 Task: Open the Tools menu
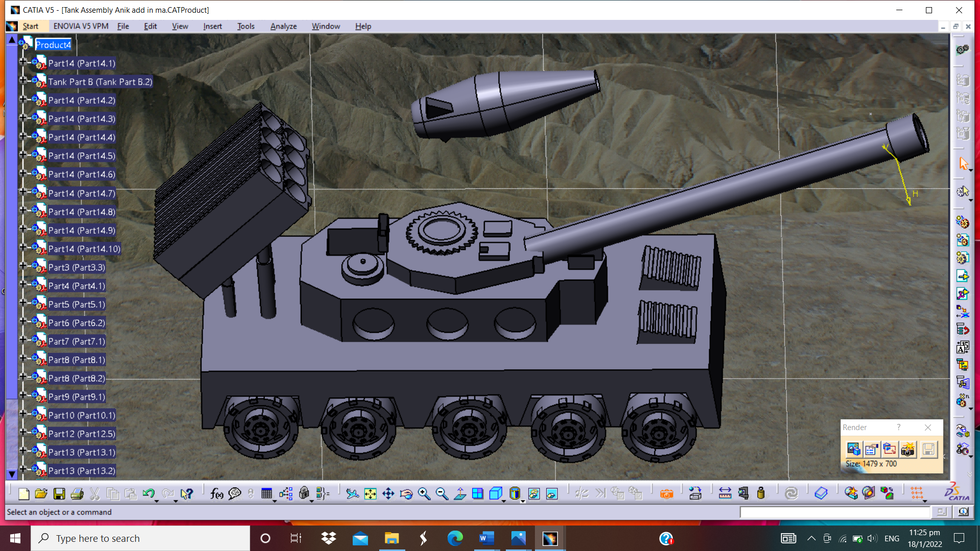(x=246, y=27)
